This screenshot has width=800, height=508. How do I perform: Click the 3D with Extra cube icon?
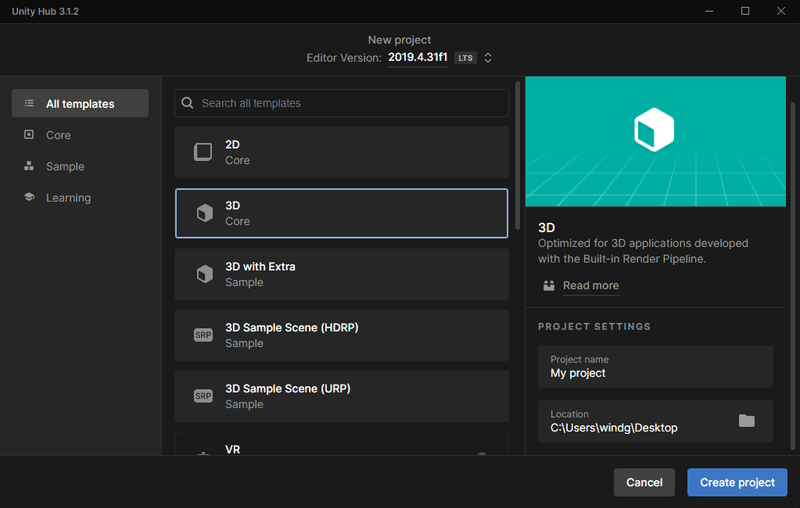[205, 274]
